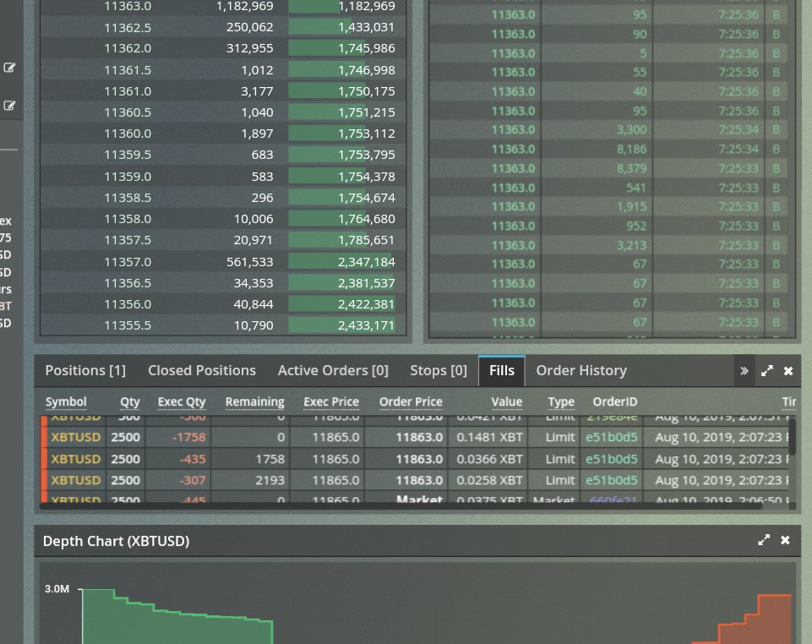Close the Depth Chart (XBTUSD) panel

pos(785,540)
